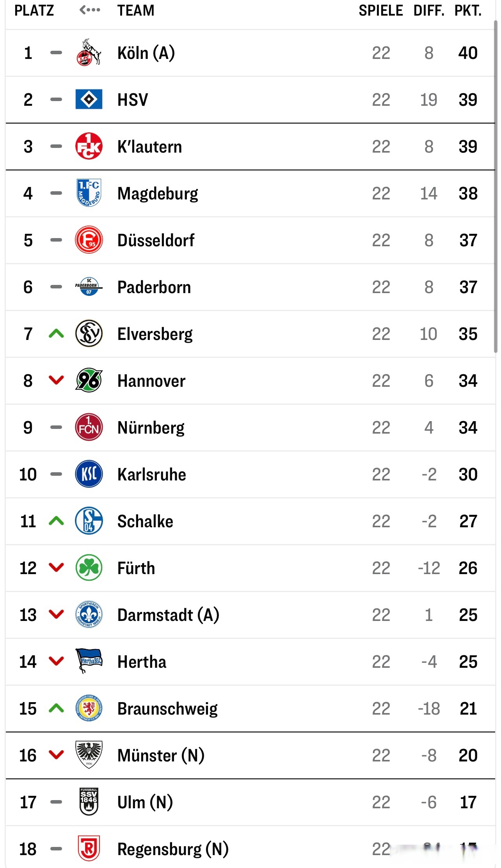Click the Hannover 96 logo

tap(89, 381)
